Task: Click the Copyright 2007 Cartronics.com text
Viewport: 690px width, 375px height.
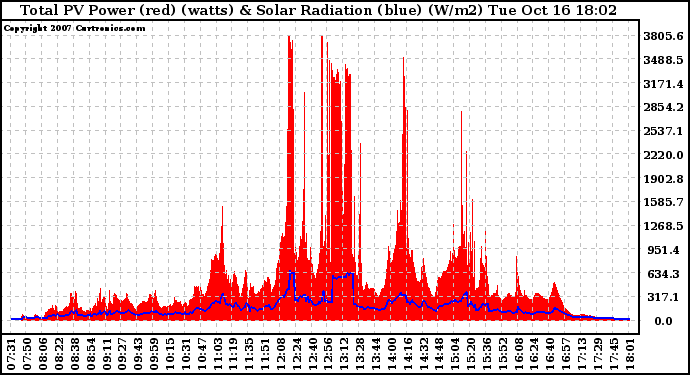Action: (74, 28)
